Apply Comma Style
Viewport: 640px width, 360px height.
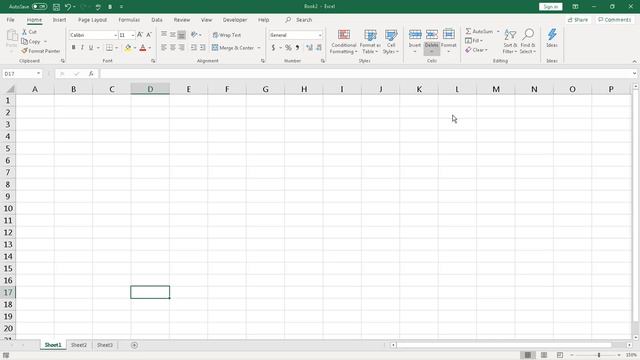pos(298,48)
